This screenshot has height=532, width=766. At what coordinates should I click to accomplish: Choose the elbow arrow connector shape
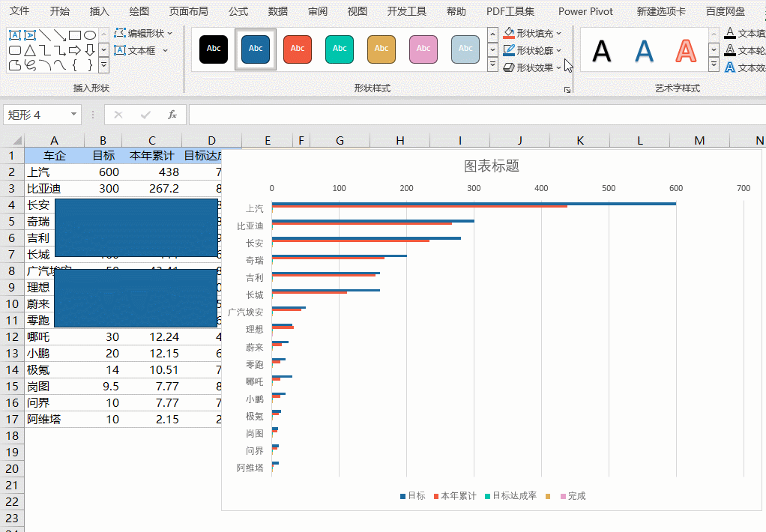(60, 50)
